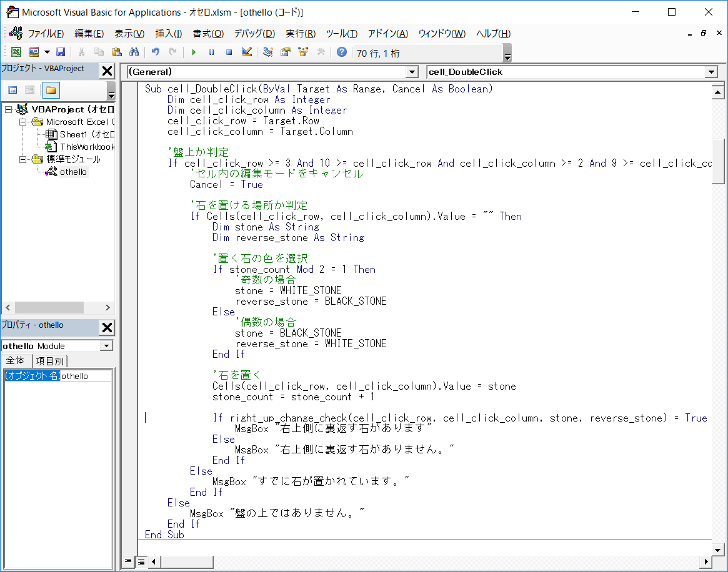Click the blue Help question mark icon
Image resolution: width=728 pixels, height=572 pixels.
point(341,52)
